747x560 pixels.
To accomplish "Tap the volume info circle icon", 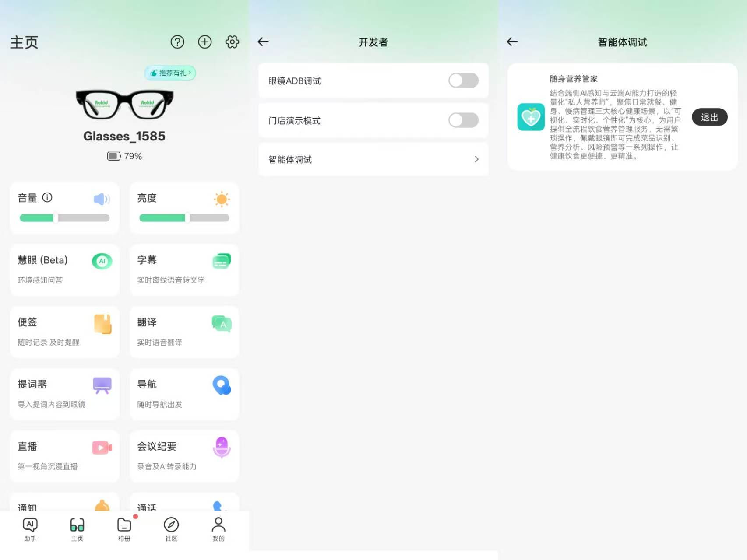I will coord(47,198).
